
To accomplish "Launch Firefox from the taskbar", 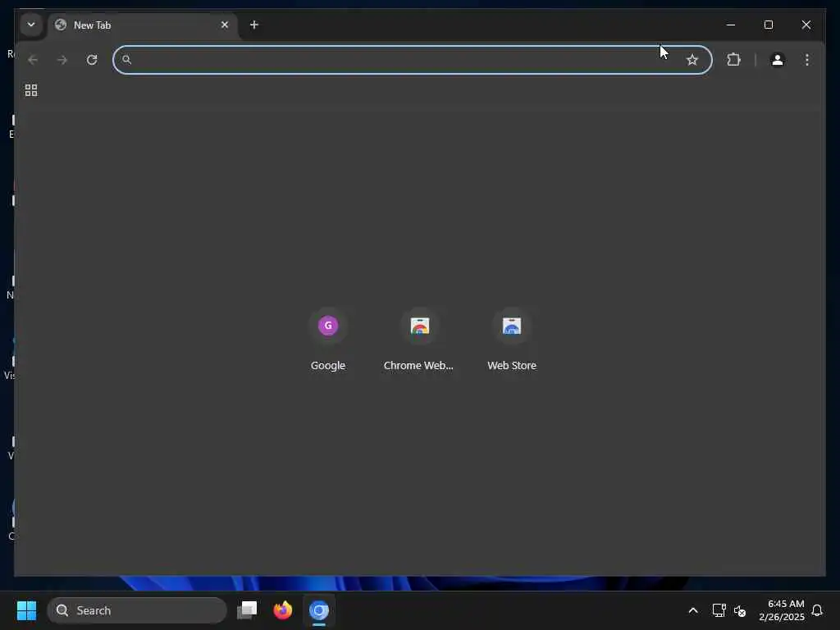I will point(283,610).
